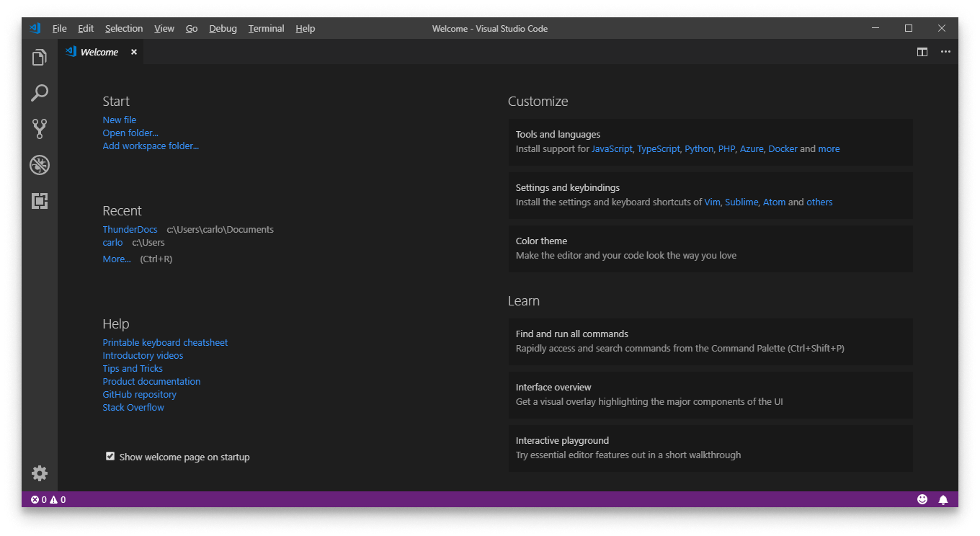Click the Debug icon in the activity bar
This screenshot has height=536, width=980.
point(39,164)
